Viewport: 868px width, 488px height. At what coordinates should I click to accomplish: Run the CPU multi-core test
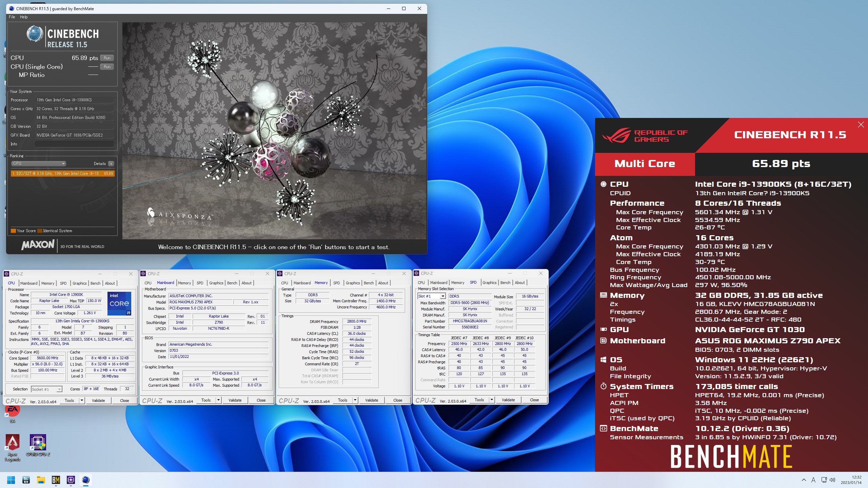tap(107, 58)
